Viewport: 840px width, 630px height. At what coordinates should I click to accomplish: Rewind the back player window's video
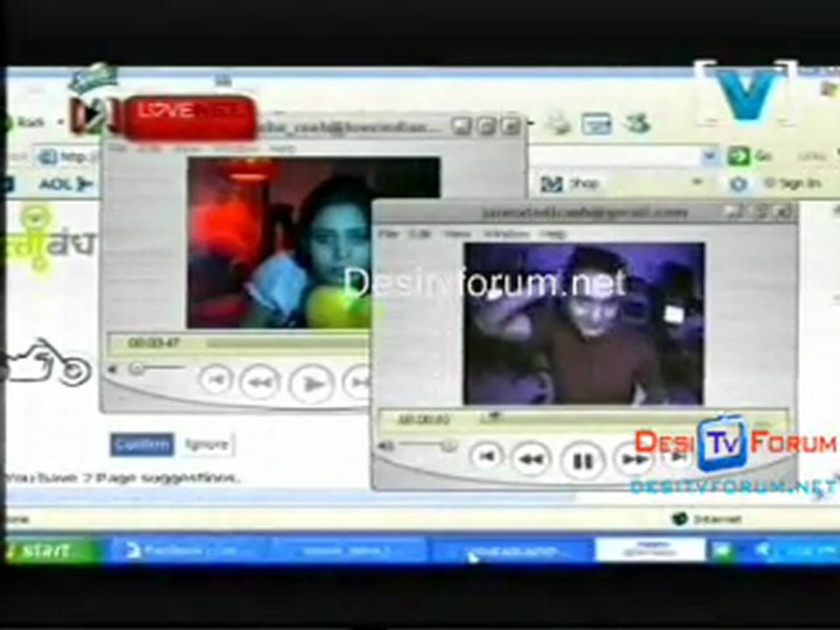point(260,382)
